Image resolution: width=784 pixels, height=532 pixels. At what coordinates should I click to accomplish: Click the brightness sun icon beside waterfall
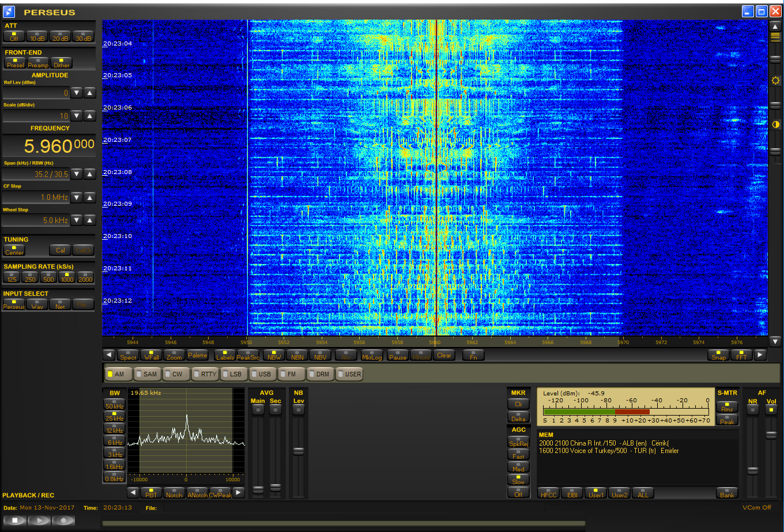click(x=775, y=81)
